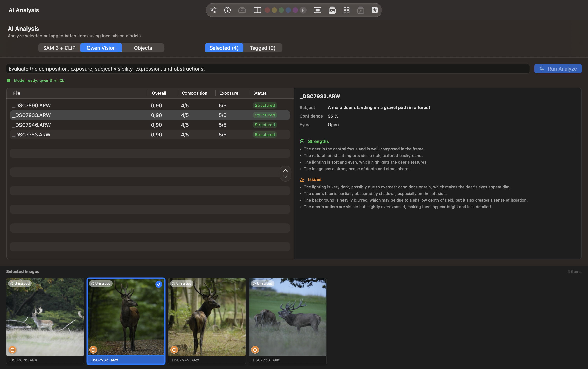Select the sparkle stack AI icon
The width and height of the screenshot is (588, 369).
(x=360, y=10)
